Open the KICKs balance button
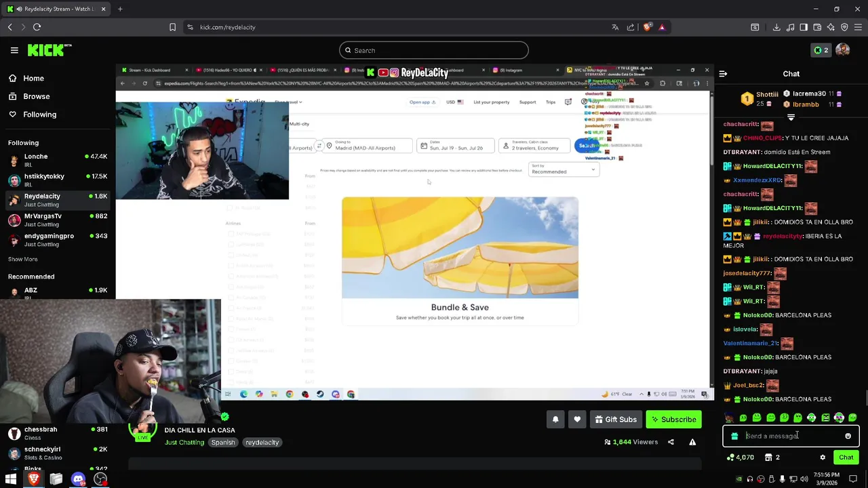 click(x=821, y=50)
